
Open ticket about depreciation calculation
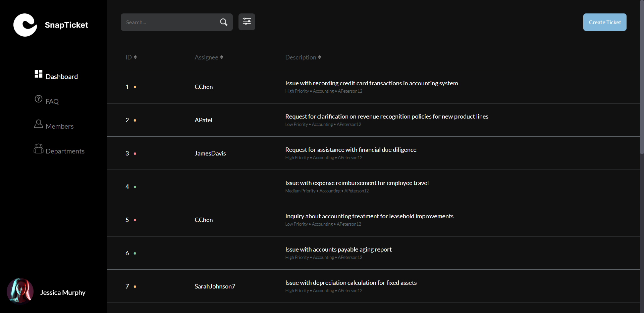pyautogui.click(x=351, y=283)
